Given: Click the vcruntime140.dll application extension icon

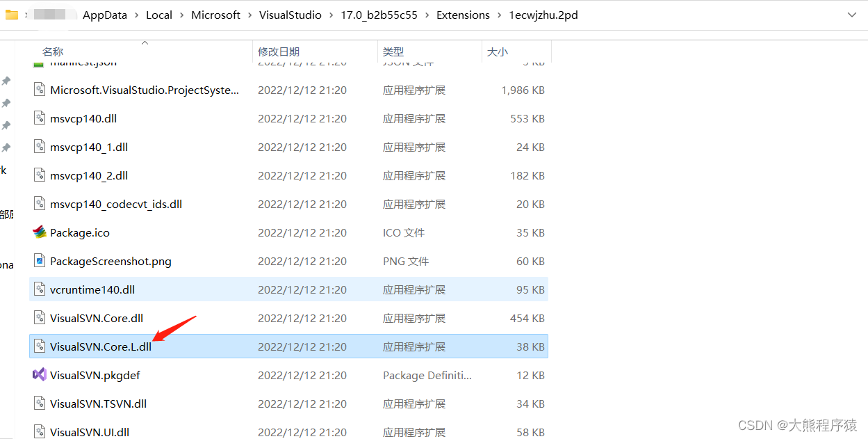Looking at the screenshot, I should pyautogui.click(x=39, y=289).
